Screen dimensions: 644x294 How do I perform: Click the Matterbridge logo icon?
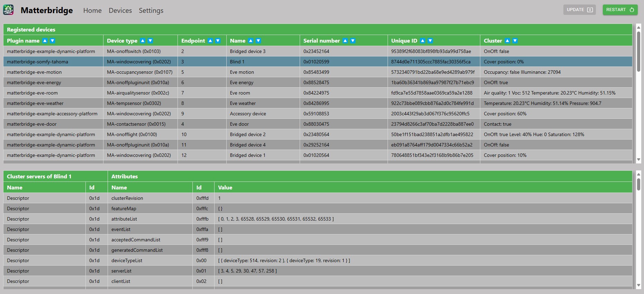pyautogui.click(x=8, y=10)
